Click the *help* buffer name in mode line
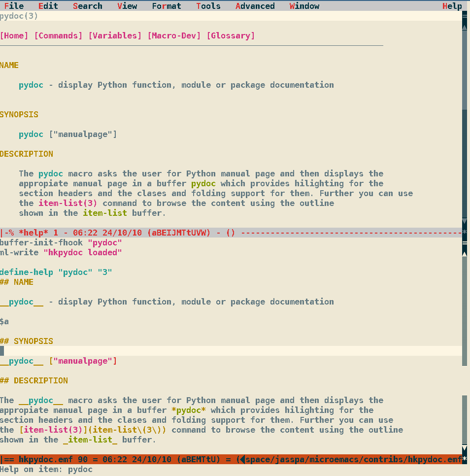Viewport: 470px width, 476px height. pos(34,233)
